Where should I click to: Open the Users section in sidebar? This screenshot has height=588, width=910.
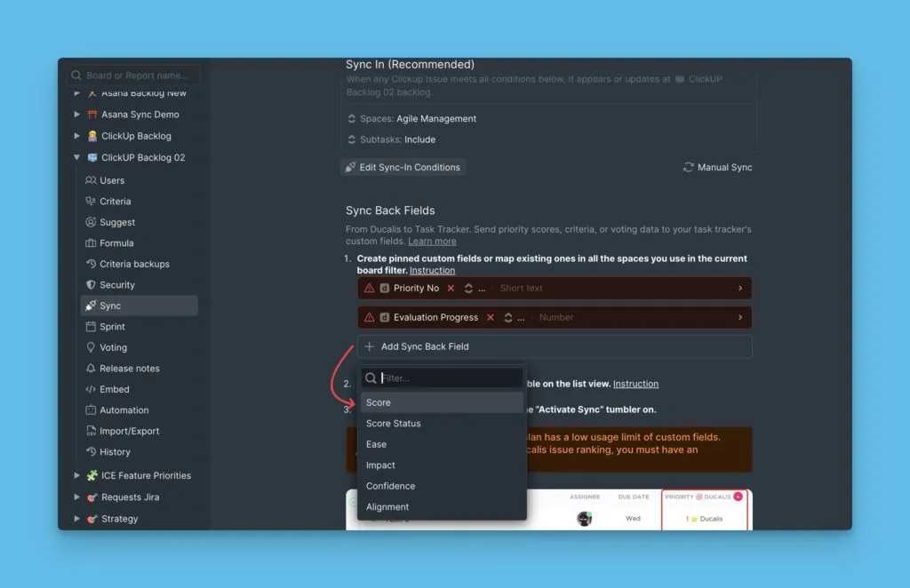pyautogui.click(x=111, y=180)
